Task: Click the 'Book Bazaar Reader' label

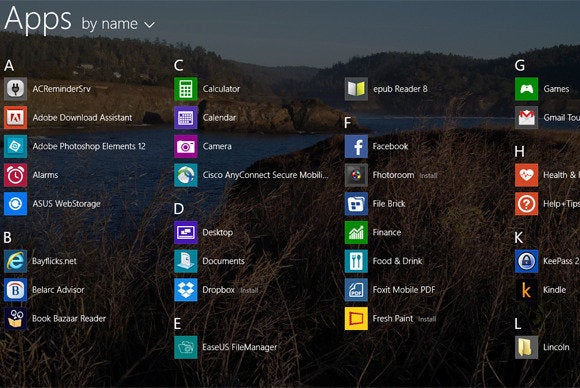Action: click(x=69, y=318)
